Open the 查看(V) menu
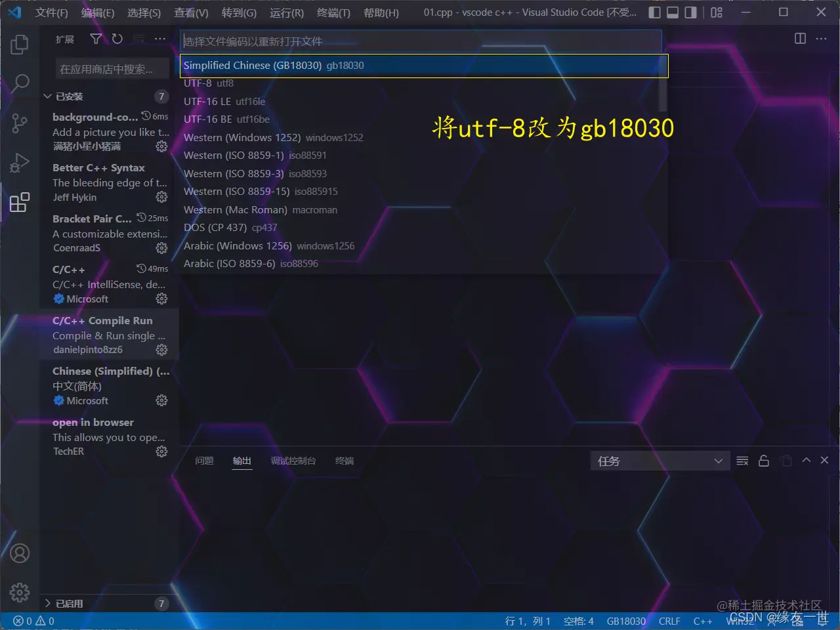The width and height of the screenshot is (840, 630). [x=191, y=12]
